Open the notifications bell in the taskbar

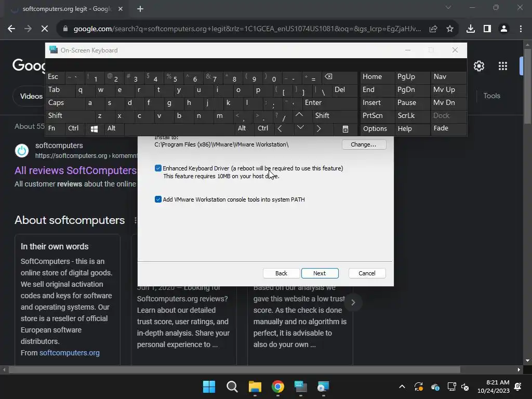click(x=518, y=387)
